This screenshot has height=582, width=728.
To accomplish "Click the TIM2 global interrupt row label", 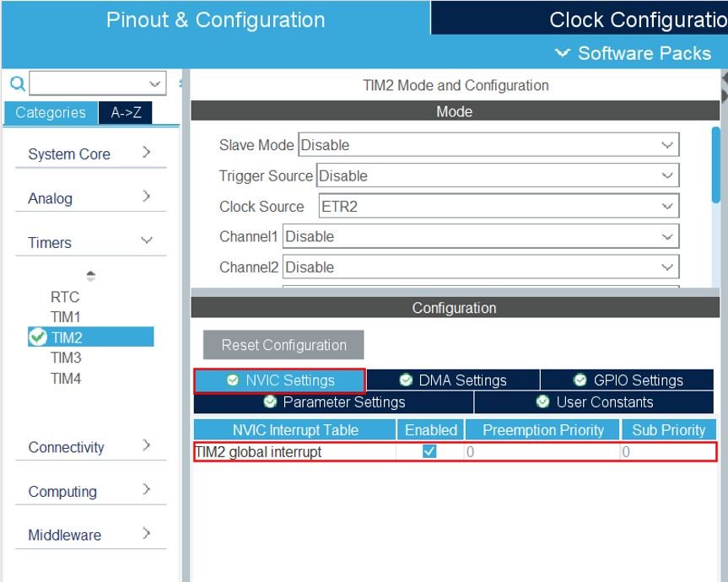I will click(258, 451).
